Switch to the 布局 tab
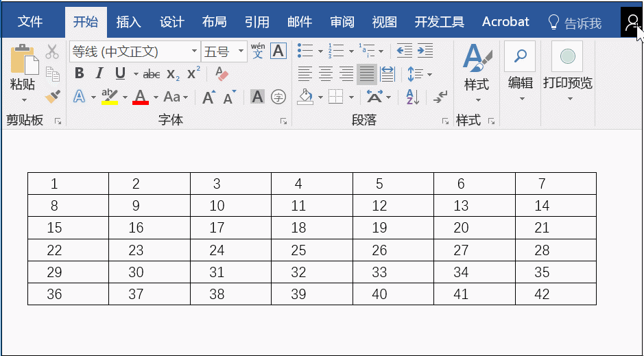Viewport: 644px width, 356px height. (x=215, y=22)
